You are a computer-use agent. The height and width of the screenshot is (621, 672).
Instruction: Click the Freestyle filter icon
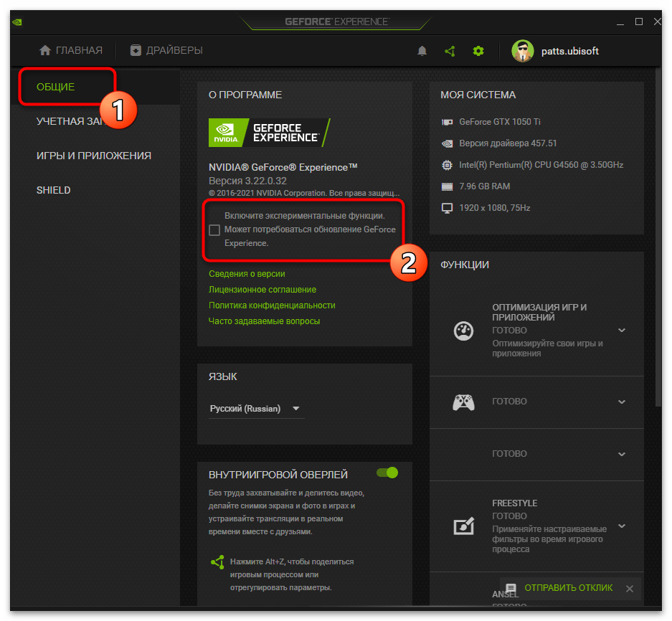click(463, 526)
